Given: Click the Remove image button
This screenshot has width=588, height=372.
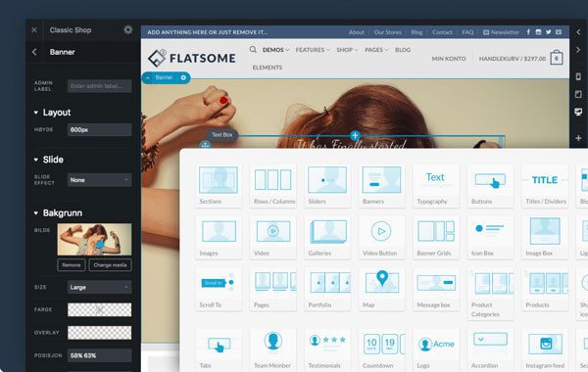Looking at the screenshot, I should [x=72, y=265].
